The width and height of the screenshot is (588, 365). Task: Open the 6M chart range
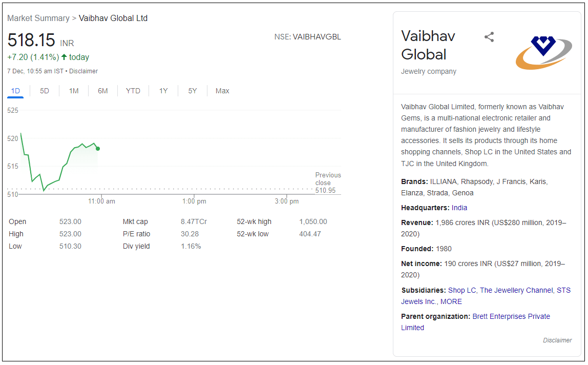tap(103, 91)
